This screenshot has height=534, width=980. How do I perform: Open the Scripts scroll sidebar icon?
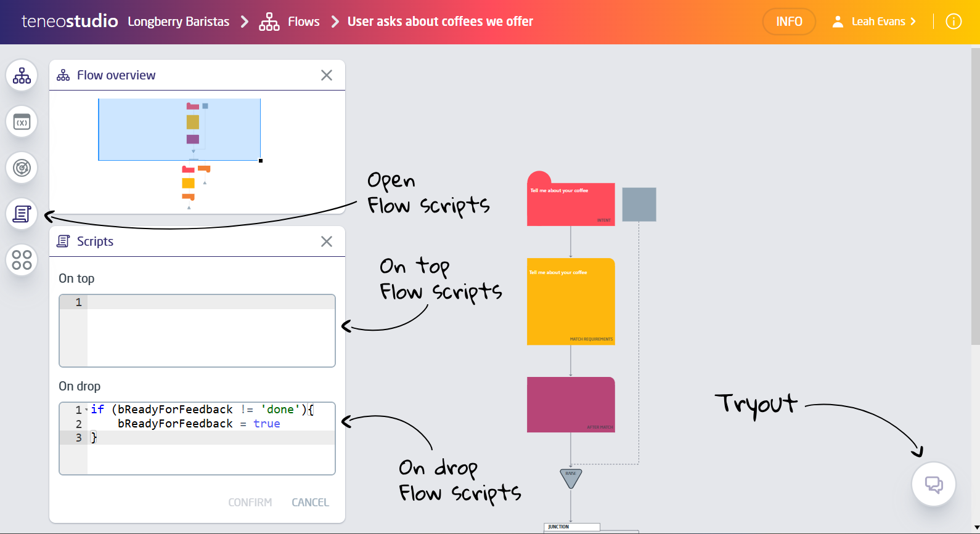point(22,214)
